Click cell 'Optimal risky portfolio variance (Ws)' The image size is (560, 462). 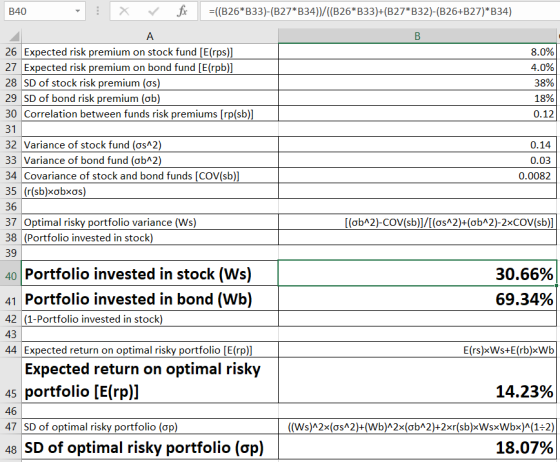(x=150, y=222)
